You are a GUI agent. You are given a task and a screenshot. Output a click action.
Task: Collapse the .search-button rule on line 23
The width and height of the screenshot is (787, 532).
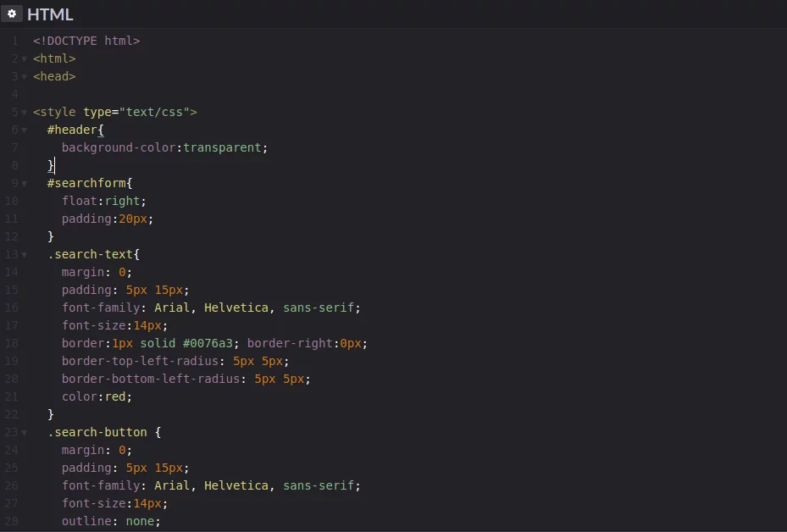24,433
